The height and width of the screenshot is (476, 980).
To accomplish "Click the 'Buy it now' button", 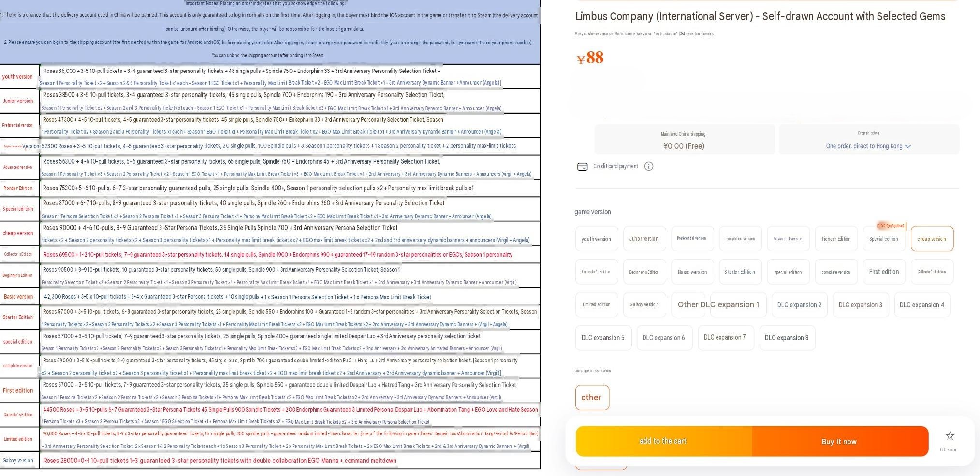I will point(840,441).
